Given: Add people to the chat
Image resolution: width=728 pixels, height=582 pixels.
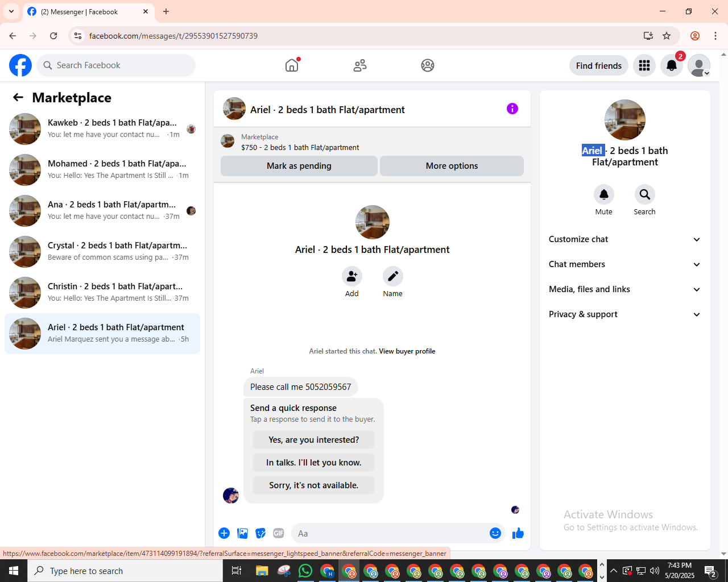Looking at the screenshot, I should 352,276.
